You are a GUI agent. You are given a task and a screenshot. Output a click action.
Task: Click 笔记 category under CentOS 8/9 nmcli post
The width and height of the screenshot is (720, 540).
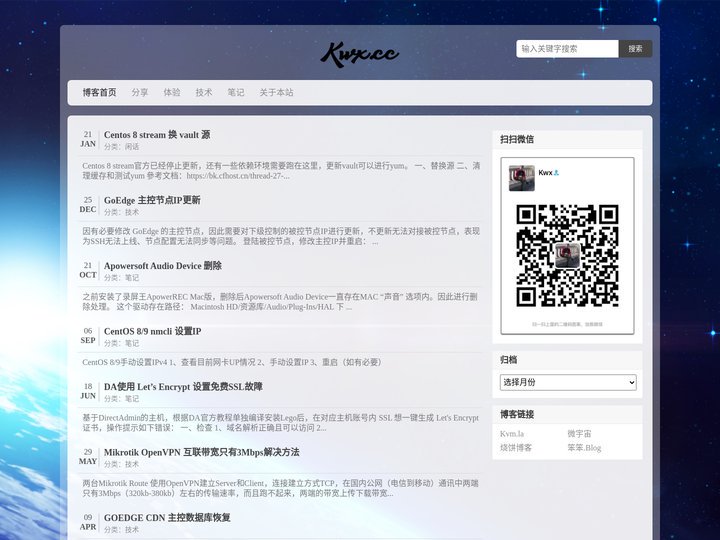coord(132,343)
